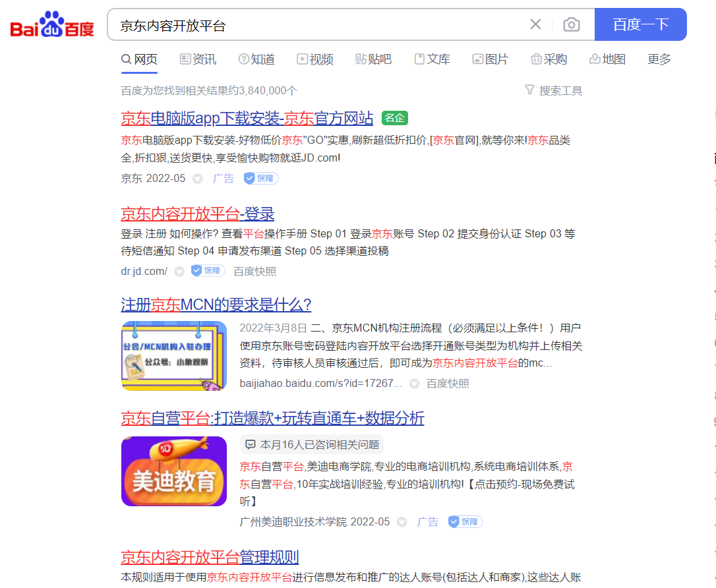Image resolution: width=716 pixels, height=588 pixels.
Task: Click the 京东 source name dated 2022-05
Action: click(x=131, y=179)
